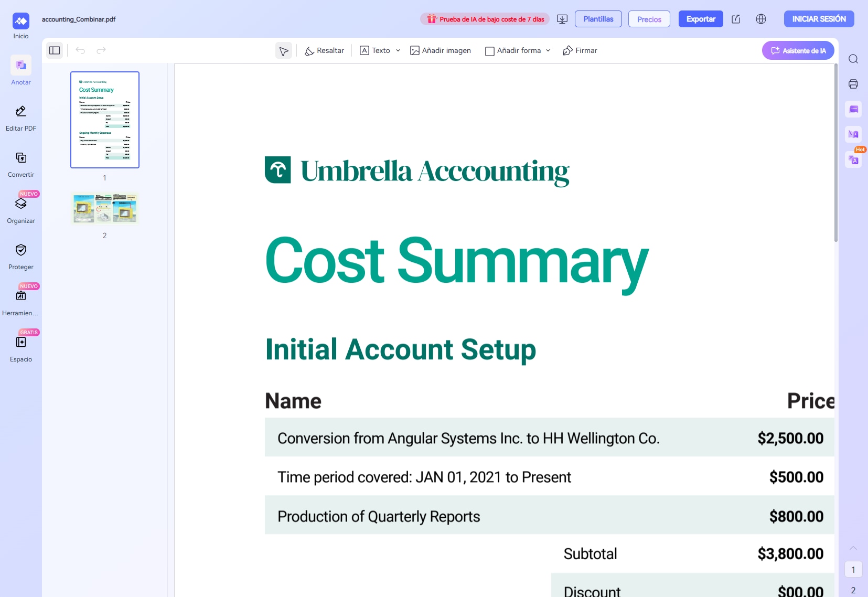
Task: Open the search magnifier icon
Action: tap(853, 59)
